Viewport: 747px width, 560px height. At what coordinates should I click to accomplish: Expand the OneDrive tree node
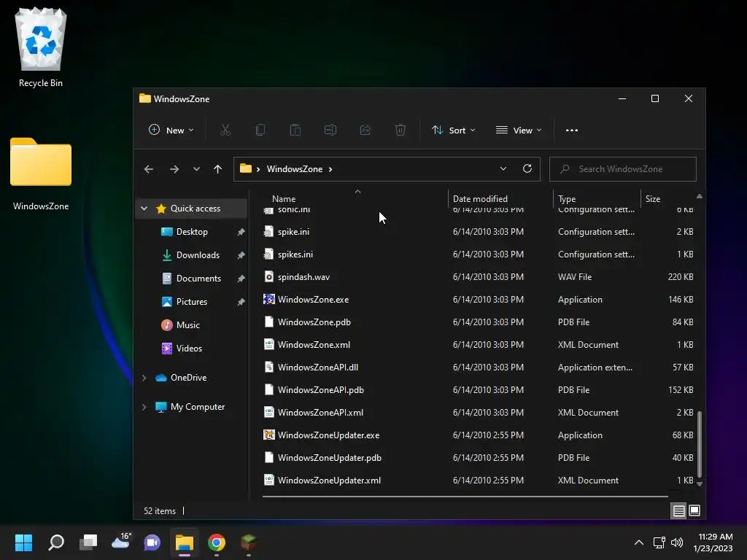[144, 378]
